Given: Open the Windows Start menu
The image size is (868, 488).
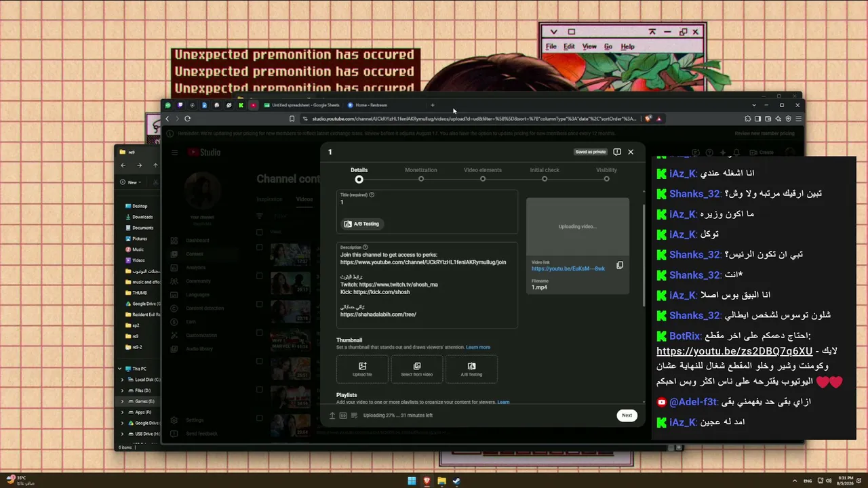Looking at the screenshot, I should 412,481.
